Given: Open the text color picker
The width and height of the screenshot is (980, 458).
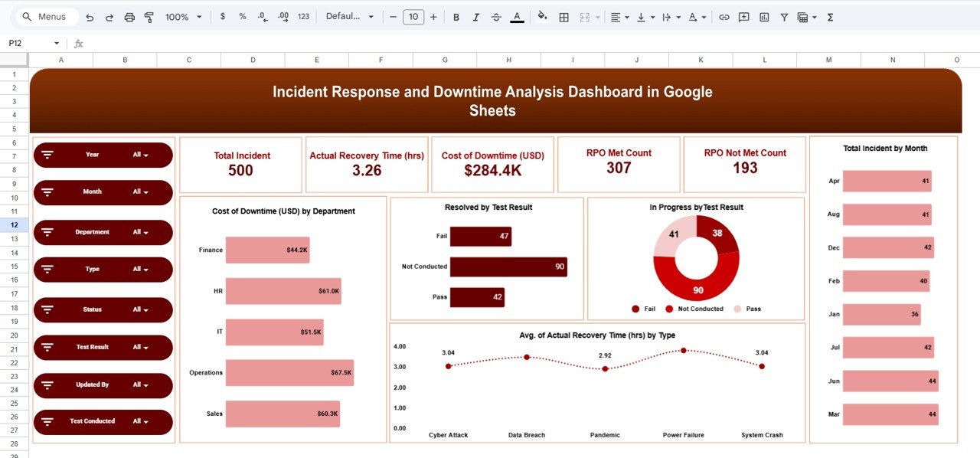Looking at the screenshot, I should tap(516, 17).
